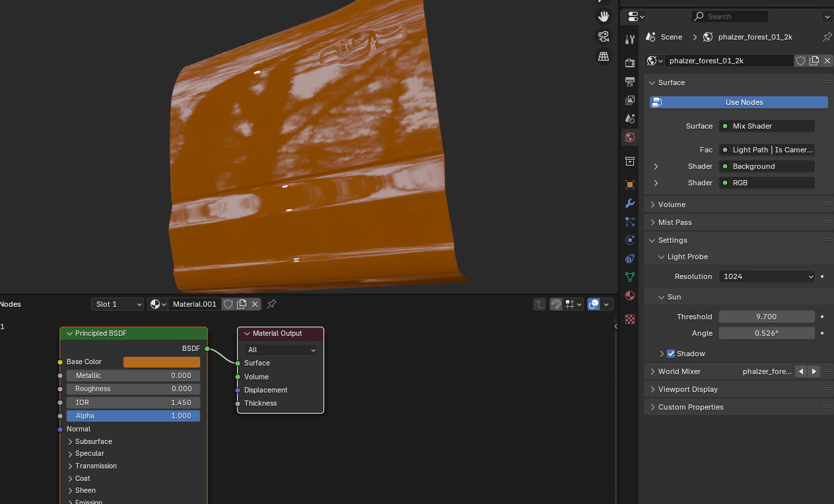This screenshot has height=504, width=834.
Task: Toggle the Use Nodes button
Action: (738, 102)
